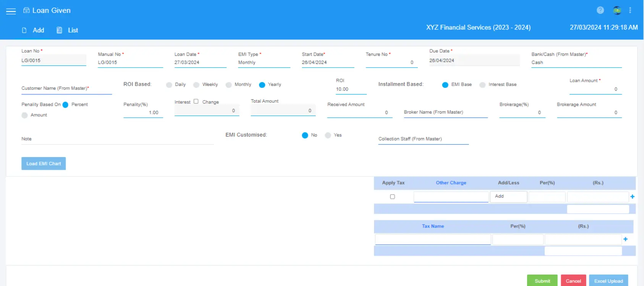Image resolution: width=644 pixels, height=286 pixels.
Task: Click the Total Amount field
Action: click(283, 110)
